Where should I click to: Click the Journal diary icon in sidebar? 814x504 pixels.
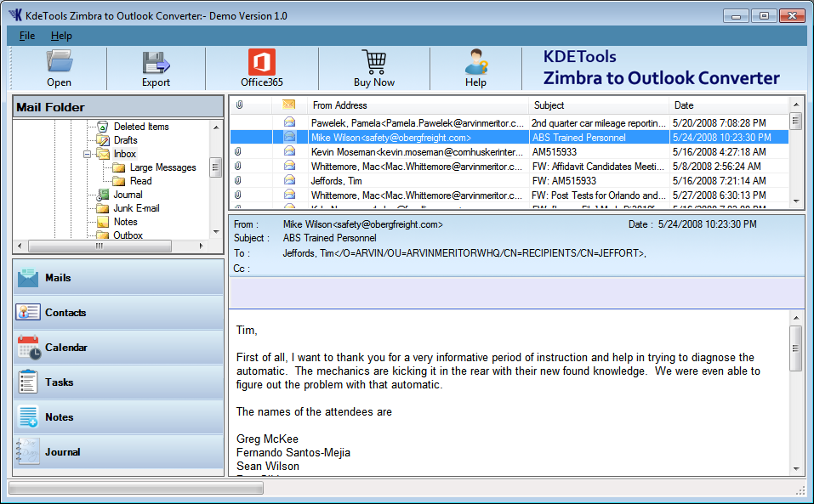[27, 451]
